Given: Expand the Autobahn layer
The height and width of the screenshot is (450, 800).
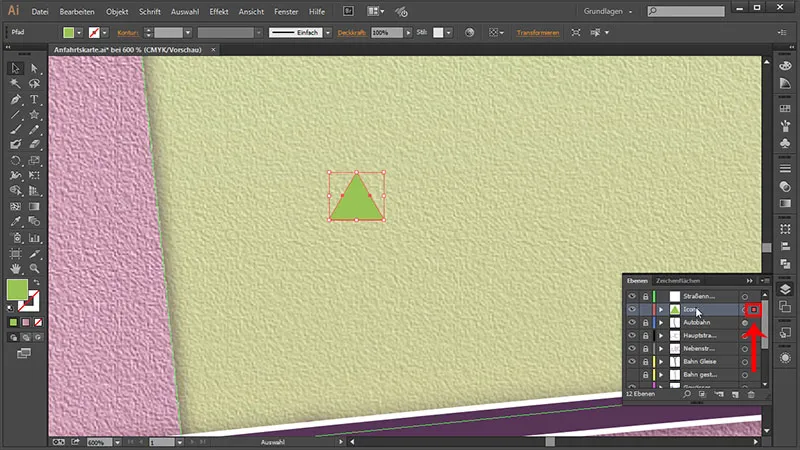Looking at the screenshot, I should (661, 322).
